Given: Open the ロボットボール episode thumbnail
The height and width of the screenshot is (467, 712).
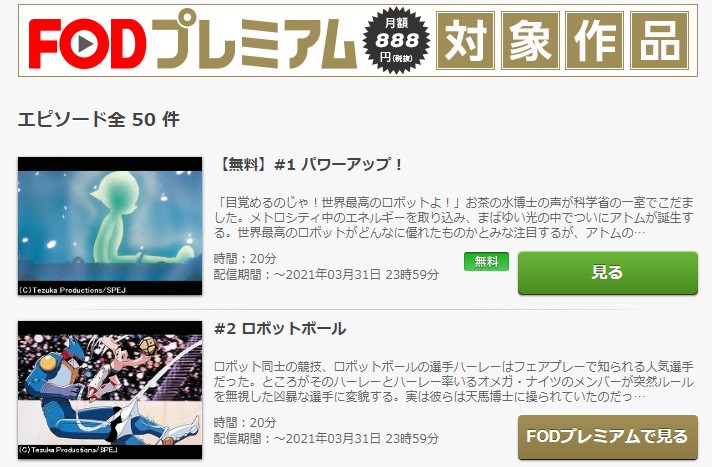Looking at the screenshot, I should click(110, 390).
